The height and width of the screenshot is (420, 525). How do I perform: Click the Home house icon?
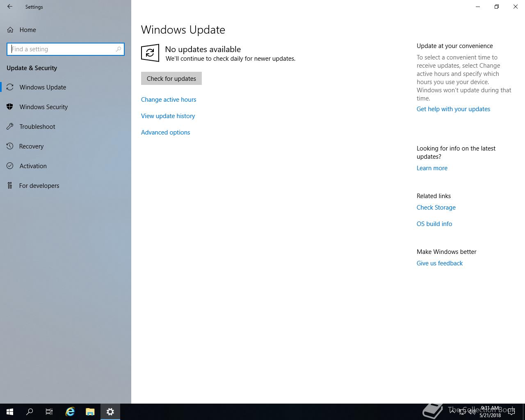[x=10, y=30]
